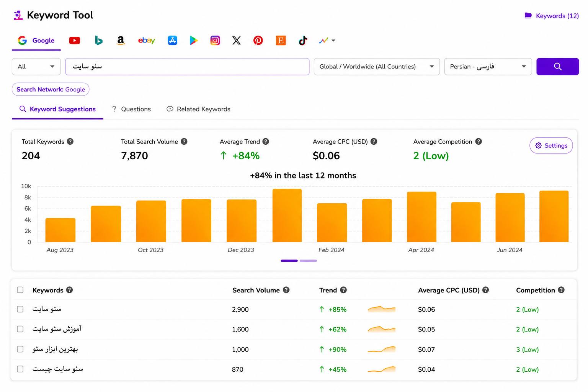Image resolution: width=588 pixels, height=392 pixels.
Task: Open the Keywords (12) saved list
Action: coord(552,16)
